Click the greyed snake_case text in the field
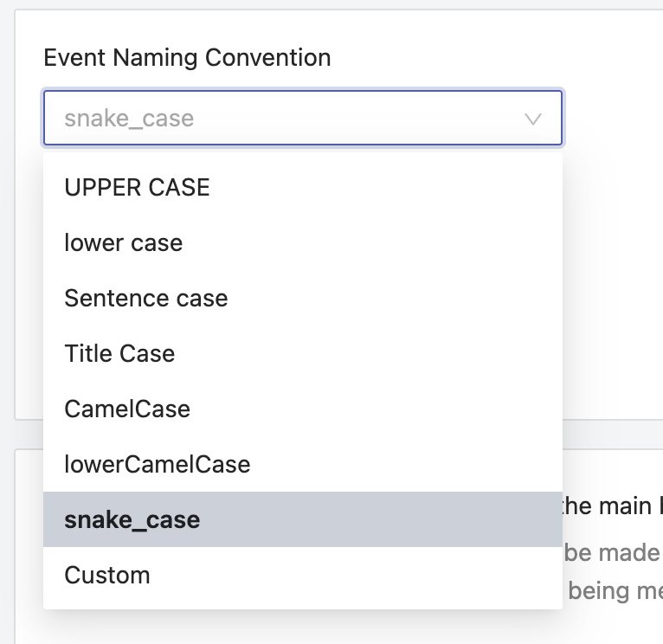Image resolution: width=663 pixels, height=644 pixels. coord(129,119)
